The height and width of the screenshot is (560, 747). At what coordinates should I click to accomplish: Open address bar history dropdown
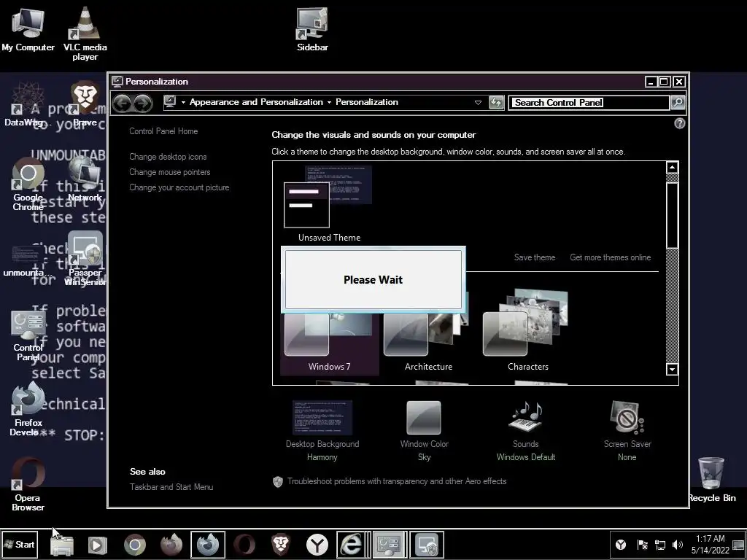click(x=478, y=102)
